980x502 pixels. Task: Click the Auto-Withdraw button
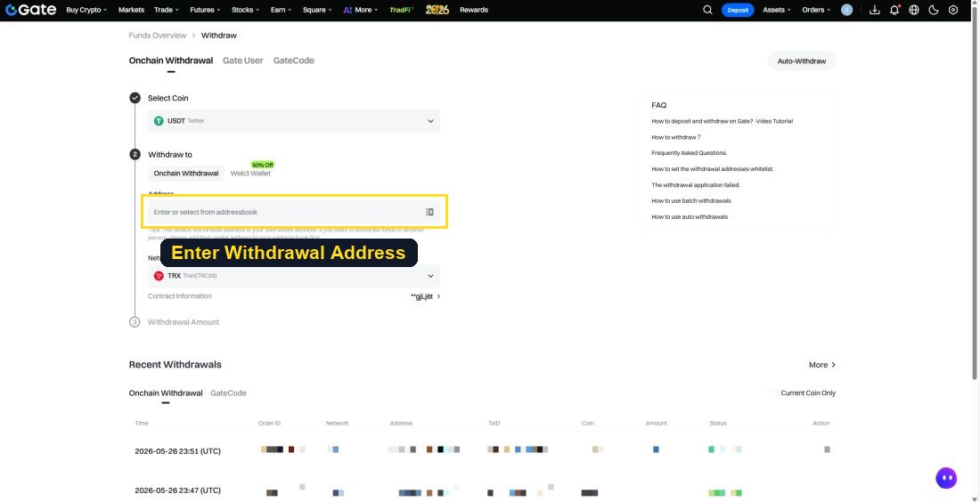pos(802,61)
